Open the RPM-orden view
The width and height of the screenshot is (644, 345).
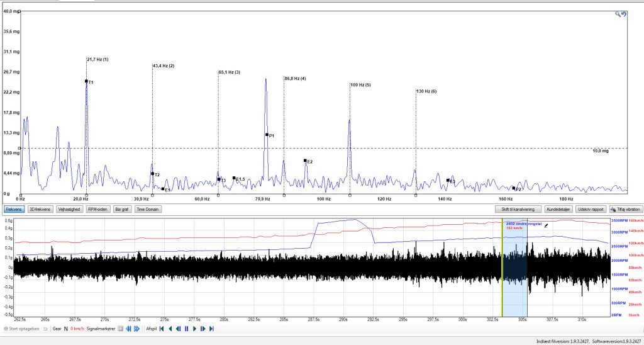(98, 209)
